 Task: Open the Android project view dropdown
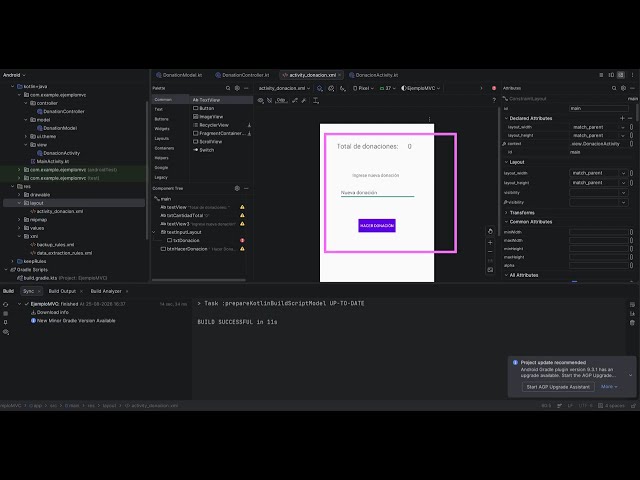[x=14, y=75]
